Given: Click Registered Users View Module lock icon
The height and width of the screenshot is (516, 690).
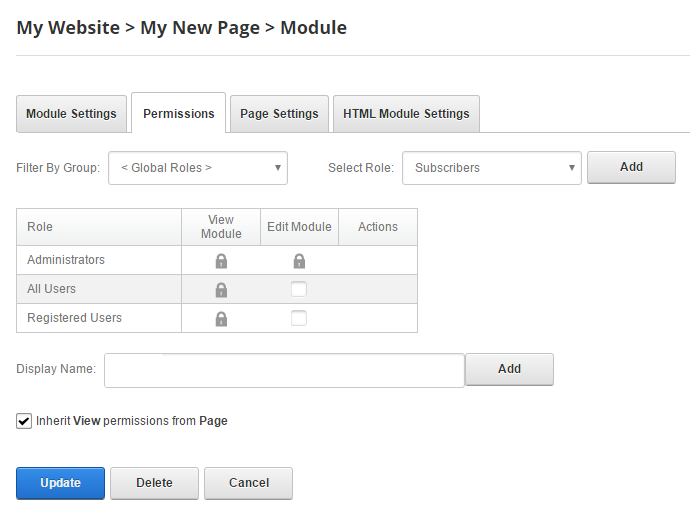Looking at the screenshot, I should pyautogui.click(x=221, y=319).
